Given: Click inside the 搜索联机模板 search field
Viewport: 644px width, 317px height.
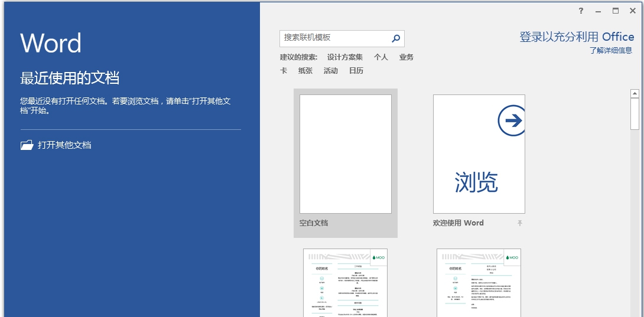Looking at the screenshot, I should pyautogui.click(x=334, y=38).
